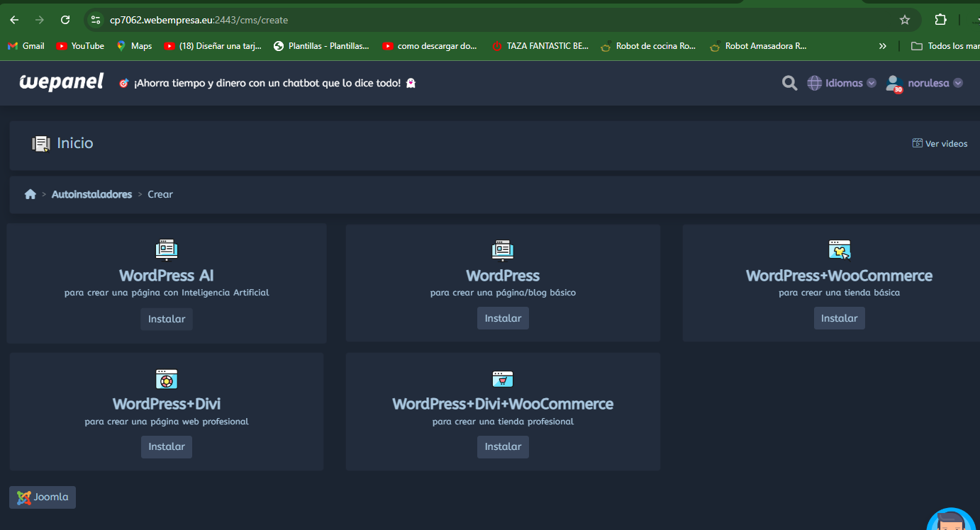
Task: Open the Plantillas - Plantillas bookmark
Action: pos(321,46)
